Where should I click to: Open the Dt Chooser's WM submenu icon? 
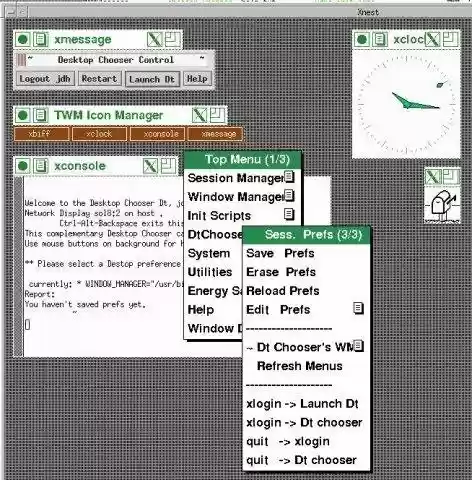pyautogui.click(x=358, y=346)
